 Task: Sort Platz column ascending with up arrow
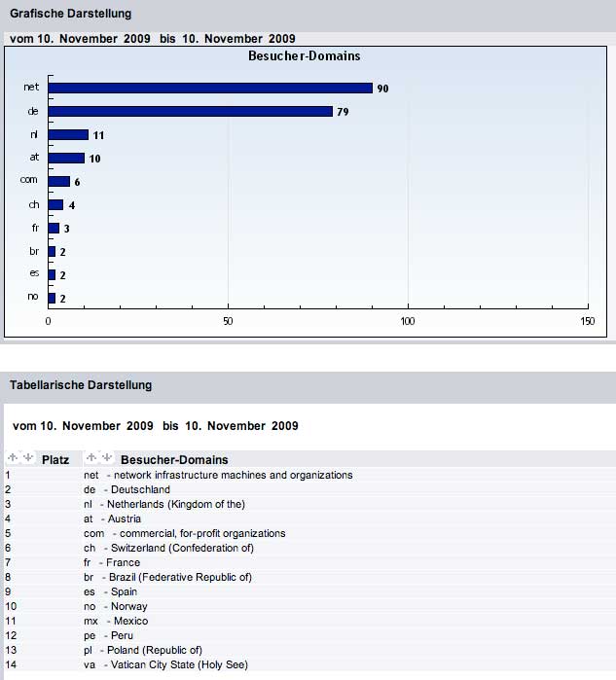pos(13,458)
